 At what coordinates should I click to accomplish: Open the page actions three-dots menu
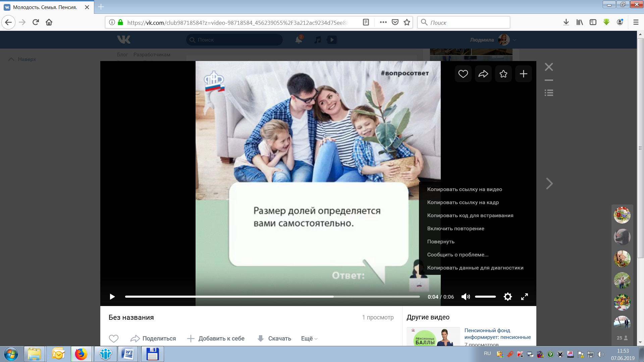[383, 22]
